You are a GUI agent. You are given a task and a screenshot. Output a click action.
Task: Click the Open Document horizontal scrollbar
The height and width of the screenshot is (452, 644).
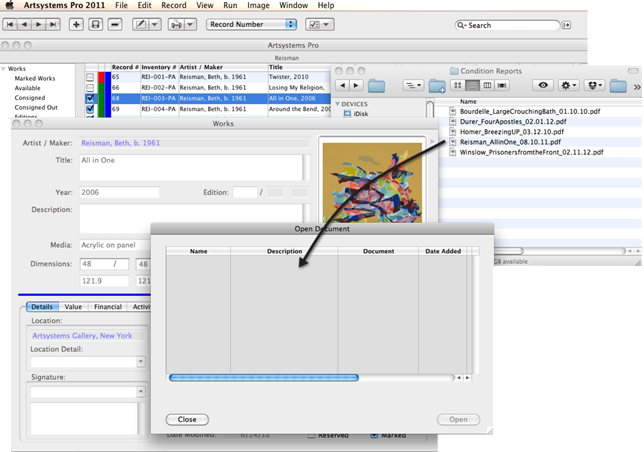[264, 378]
